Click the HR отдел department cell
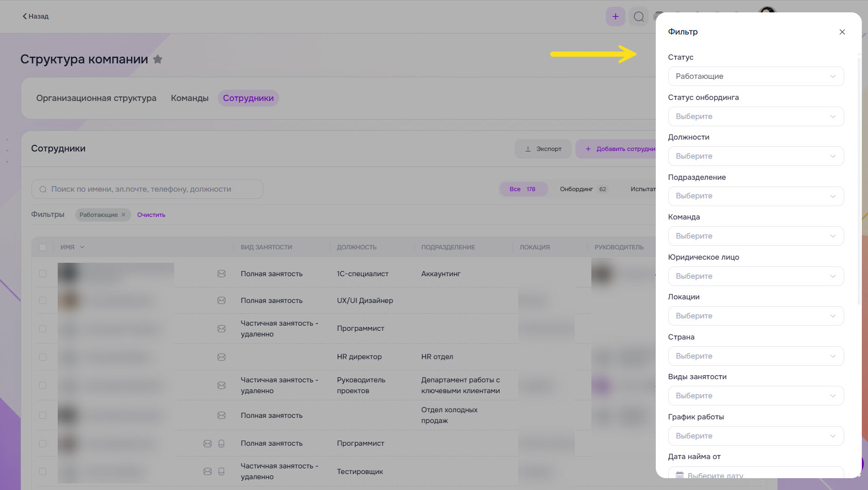Screen dimensions: 868x490 click(437, 357)
